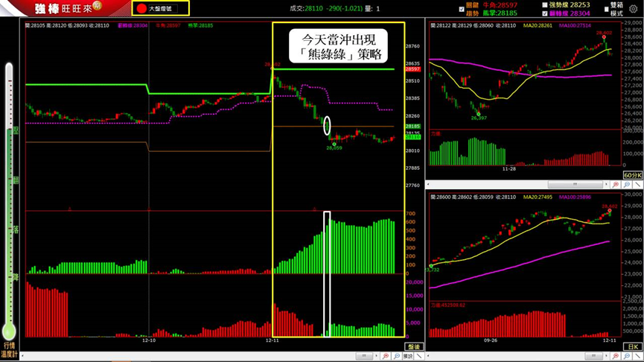Click the main chart scrollbar left arrow
This screenshot has width=644, height=362.
[22, 356]
